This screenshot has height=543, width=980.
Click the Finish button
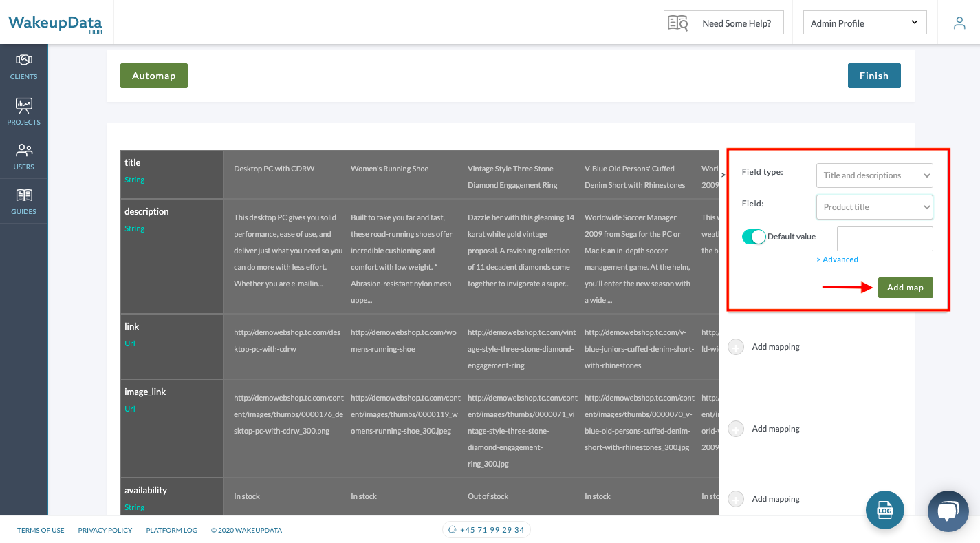click(873, 76)
